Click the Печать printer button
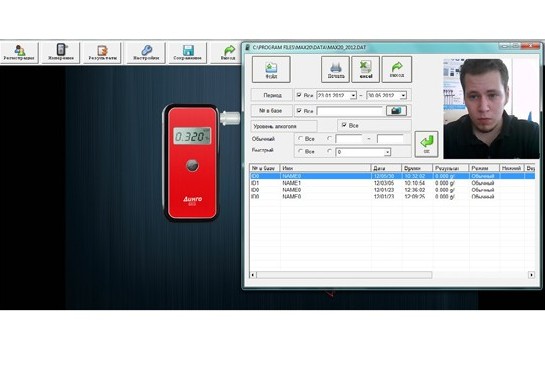Viewport: 545px width, 365px height. point(335,69)
